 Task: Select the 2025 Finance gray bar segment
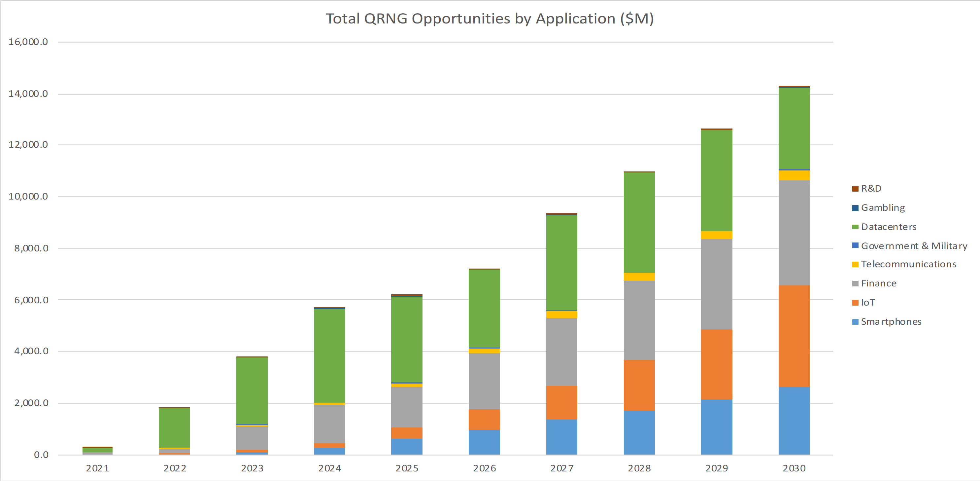coord(407,408)
